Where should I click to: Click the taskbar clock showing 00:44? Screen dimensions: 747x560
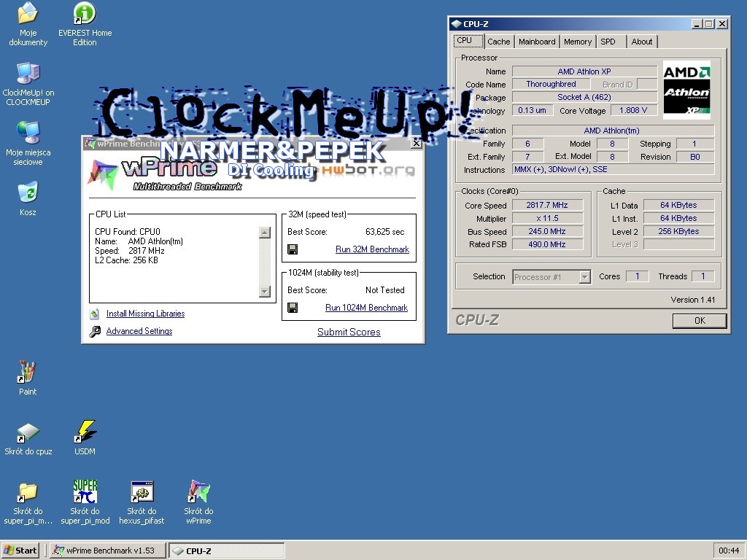pyautogui.click(x=729, y=551)
